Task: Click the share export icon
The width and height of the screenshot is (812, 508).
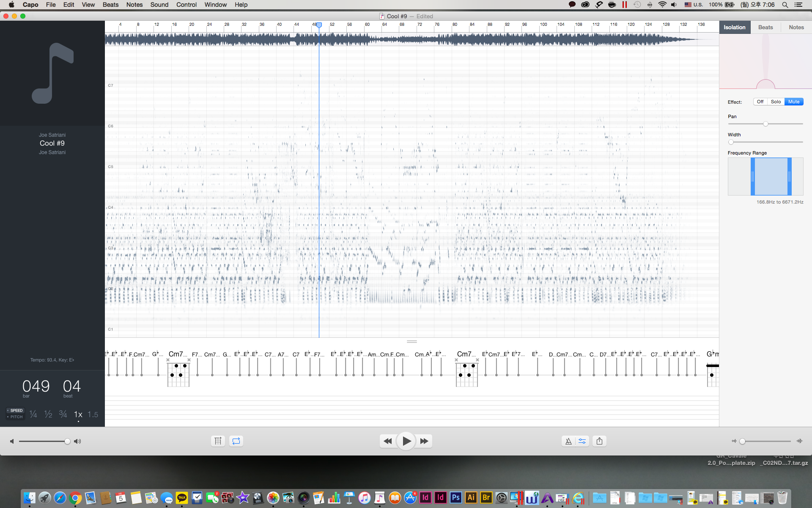Action: 599,441
